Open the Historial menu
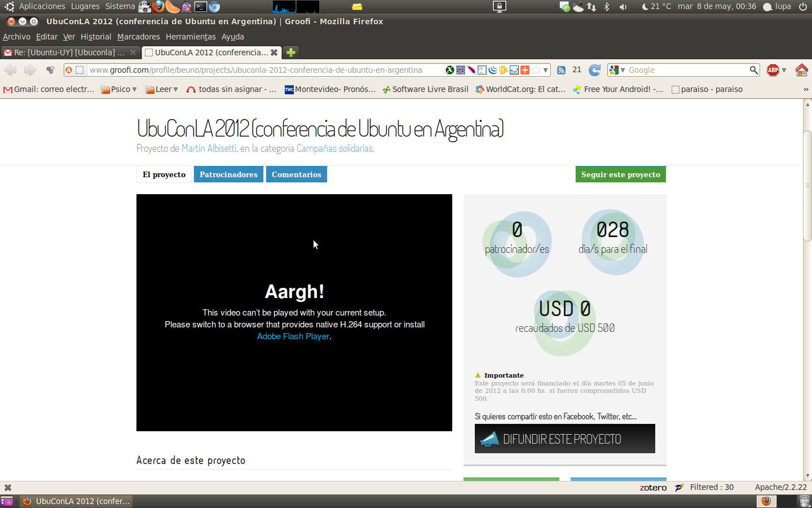The image size is (812, 508). point(96,37)
